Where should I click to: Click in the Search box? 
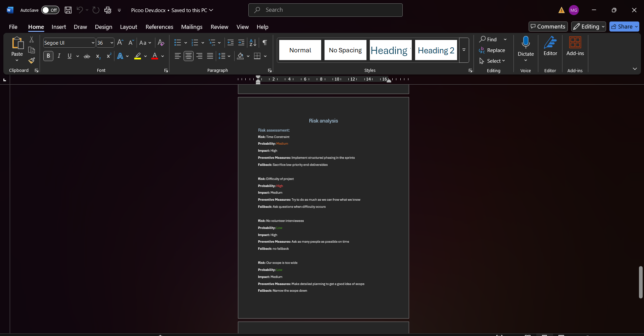tap(325, 10)
